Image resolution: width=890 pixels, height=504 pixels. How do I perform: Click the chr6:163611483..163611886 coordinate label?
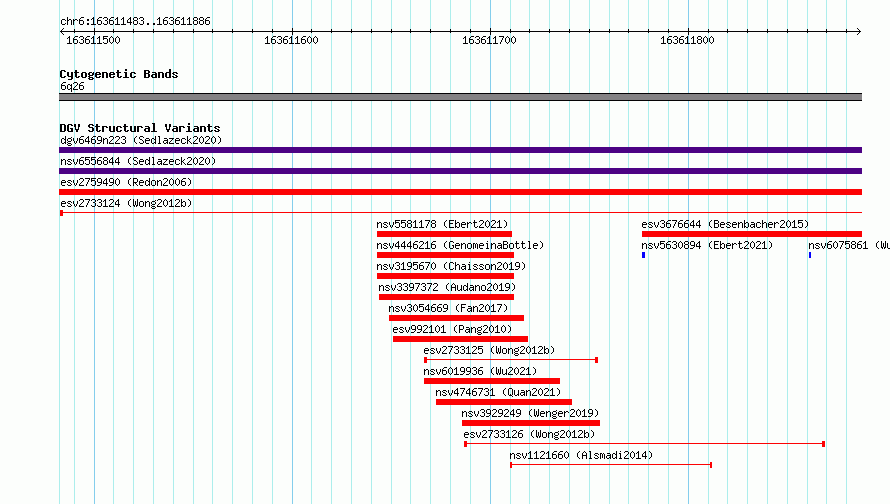tap(135, 21)
